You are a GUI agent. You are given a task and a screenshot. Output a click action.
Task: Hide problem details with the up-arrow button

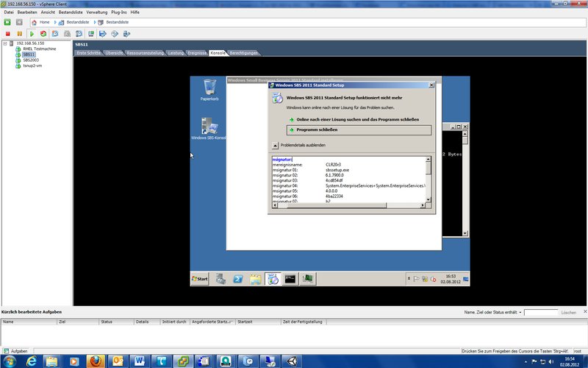pos(275,145)
